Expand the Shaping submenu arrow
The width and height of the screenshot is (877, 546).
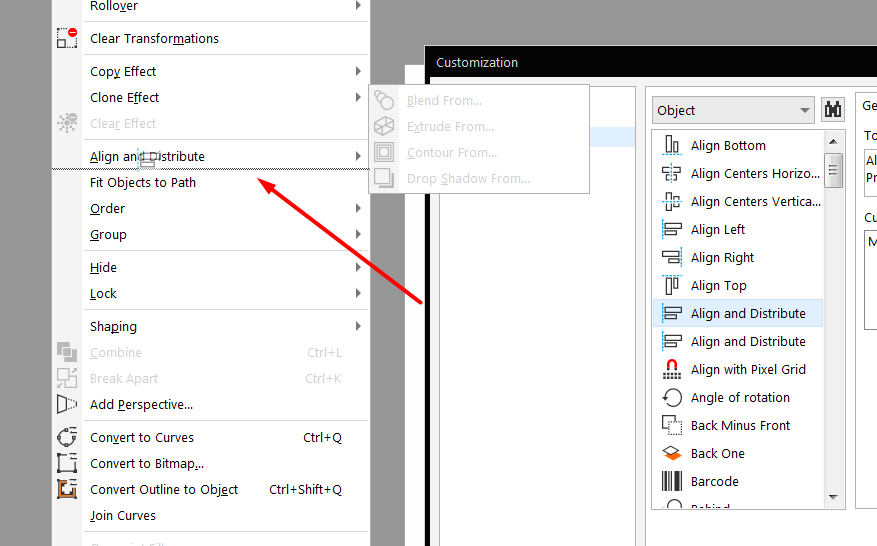pos(358,326)
